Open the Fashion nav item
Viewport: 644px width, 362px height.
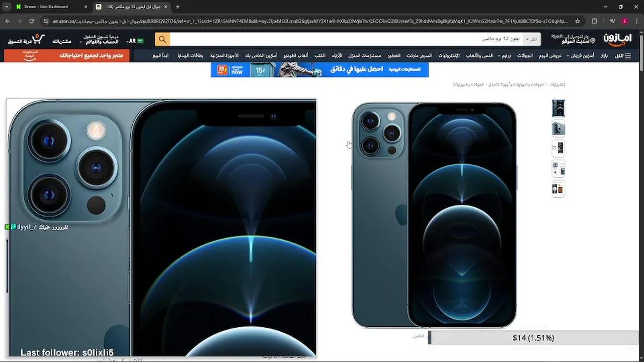point(337,56)
